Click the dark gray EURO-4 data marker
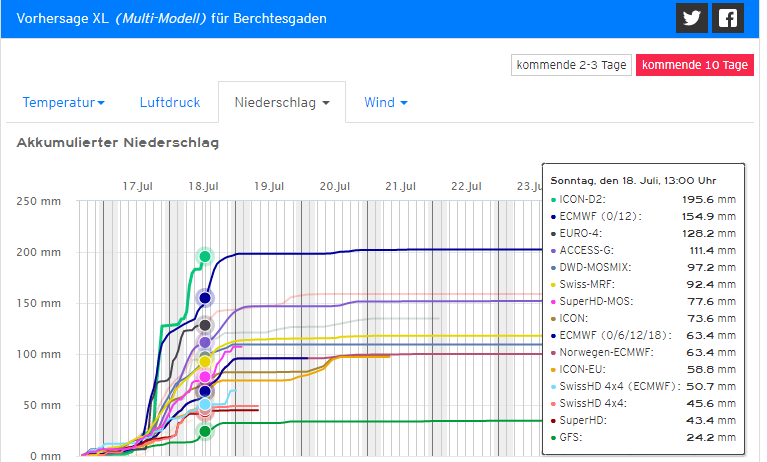This screenshot has height=462, width=767. click(205, 325)
